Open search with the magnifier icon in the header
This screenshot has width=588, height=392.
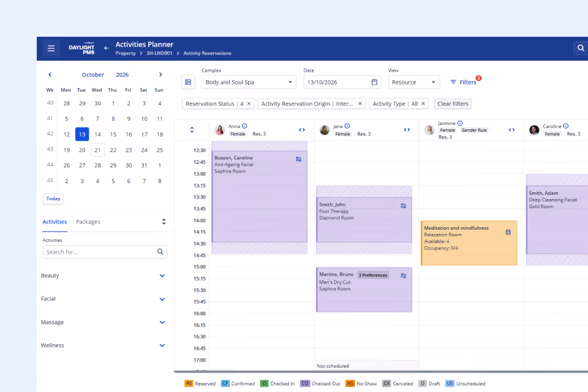point(581,48)
